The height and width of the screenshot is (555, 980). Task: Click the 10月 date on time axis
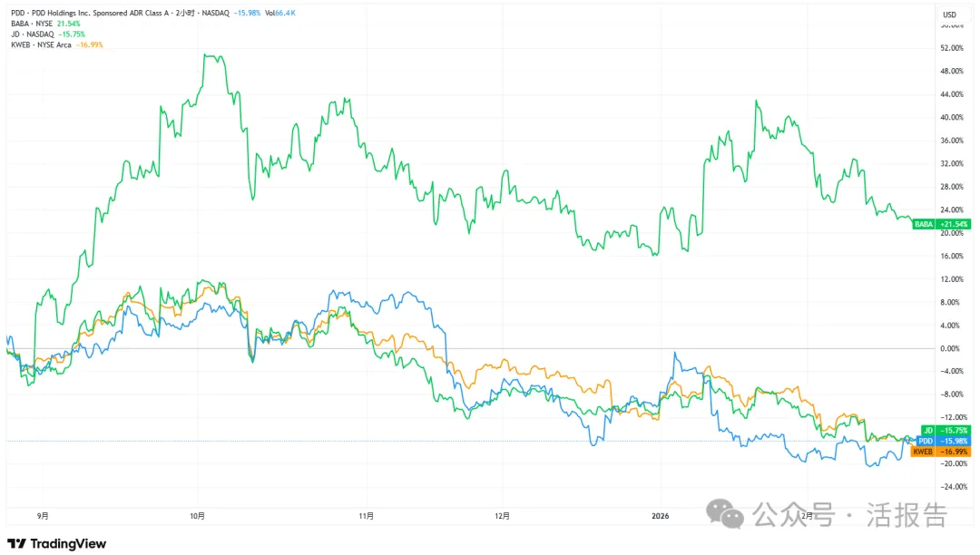click(198, 515)
